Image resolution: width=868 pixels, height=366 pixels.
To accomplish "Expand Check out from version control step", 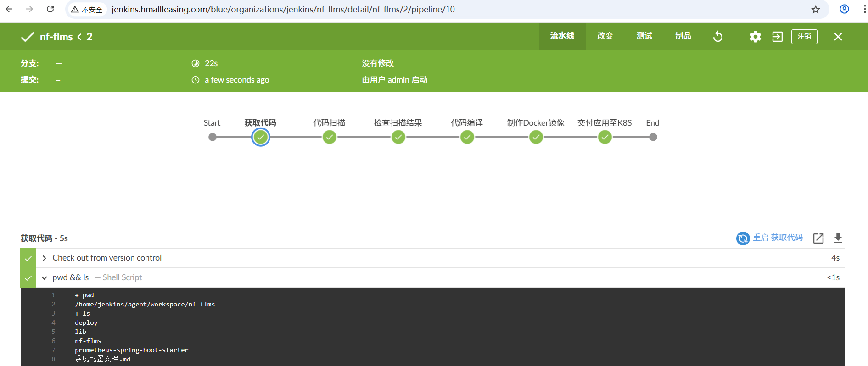I will pyautogui.click(x=45, y=258).
